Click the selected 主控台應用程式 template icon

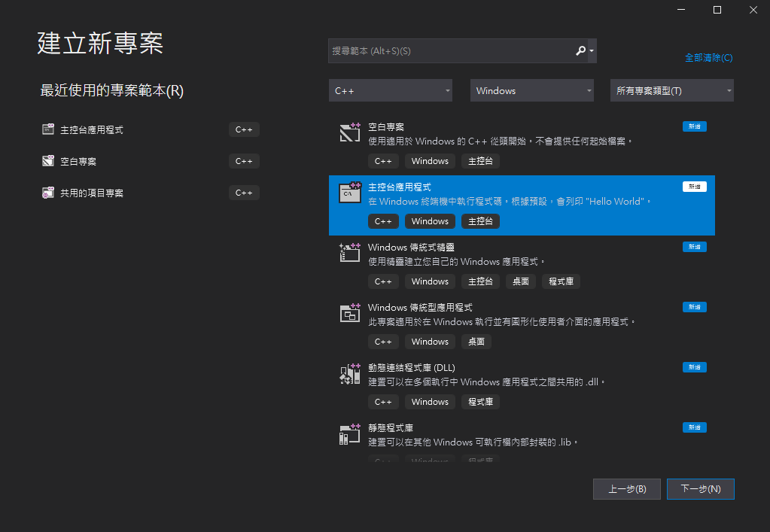click(x=350, y=193)
